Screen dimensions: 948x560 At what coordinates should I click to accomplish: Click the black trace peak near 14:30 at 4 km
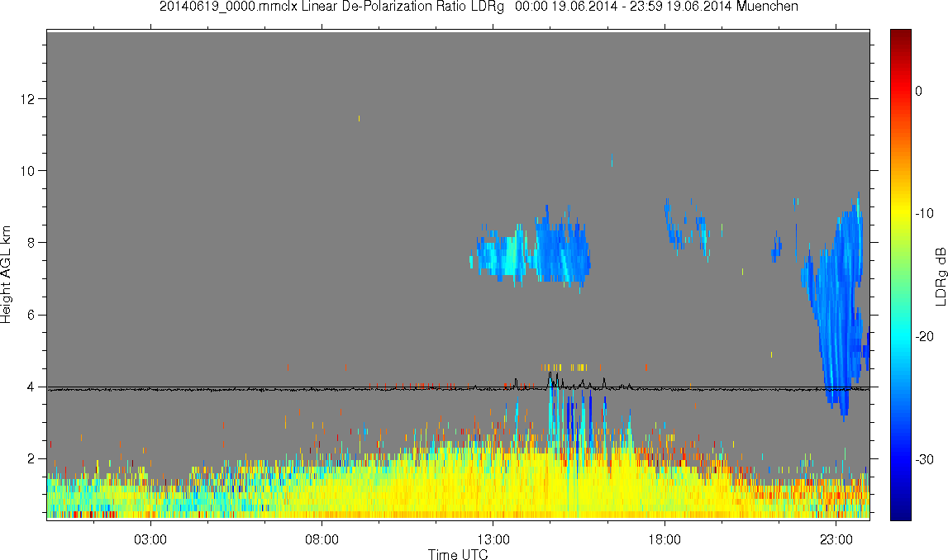[550, 379]
